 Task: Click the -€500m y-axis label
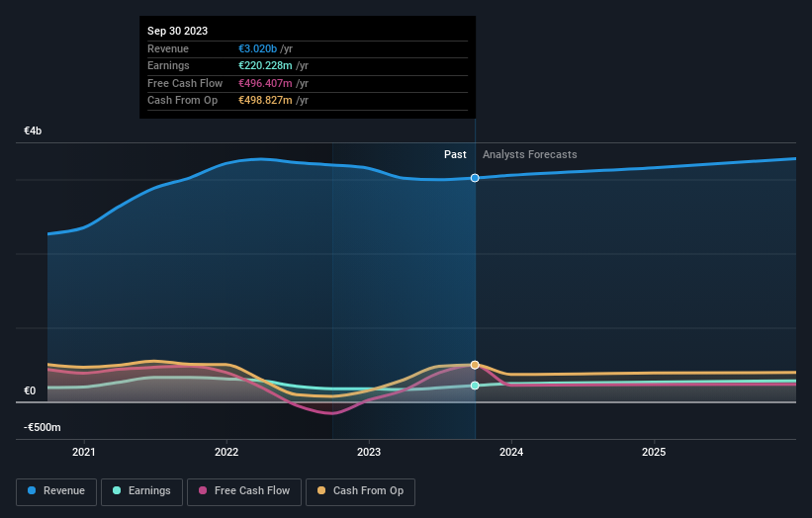43,427
